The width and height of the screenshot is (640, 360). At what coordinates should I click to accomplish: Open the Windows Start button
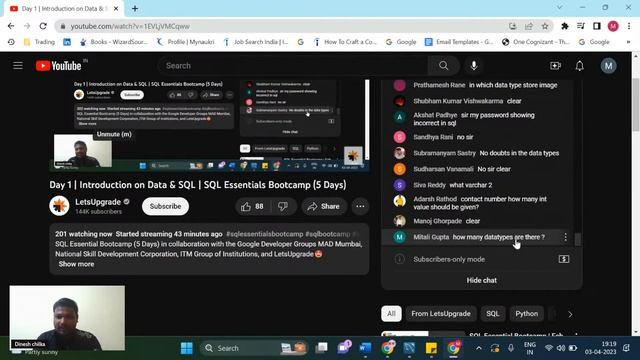[187, 348]
